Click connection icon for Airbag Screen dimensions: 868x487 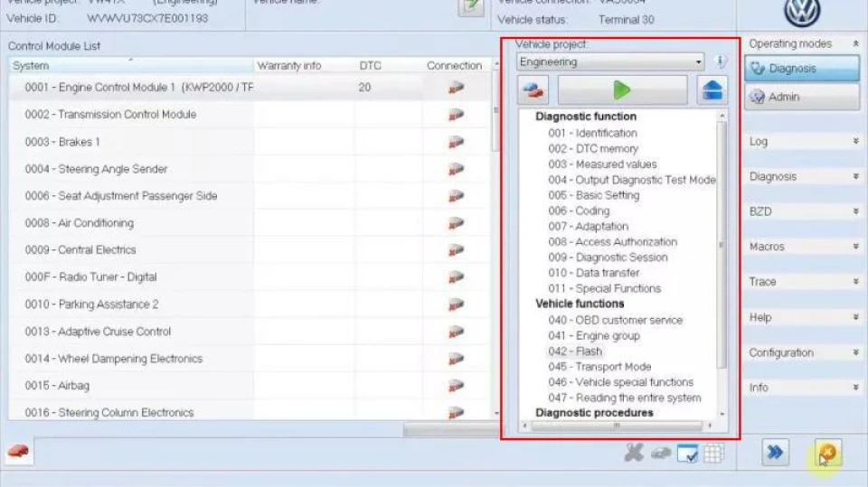[x=456, y=386]
